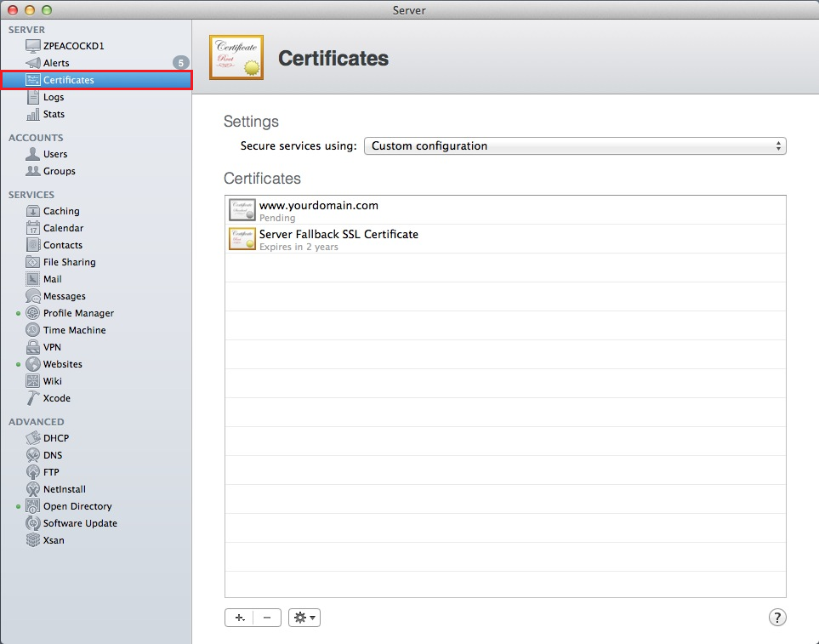Image resolution: width=819 pixels, height=644 pixels.
Task: Click the add certificate plus button
Action: 238,618
